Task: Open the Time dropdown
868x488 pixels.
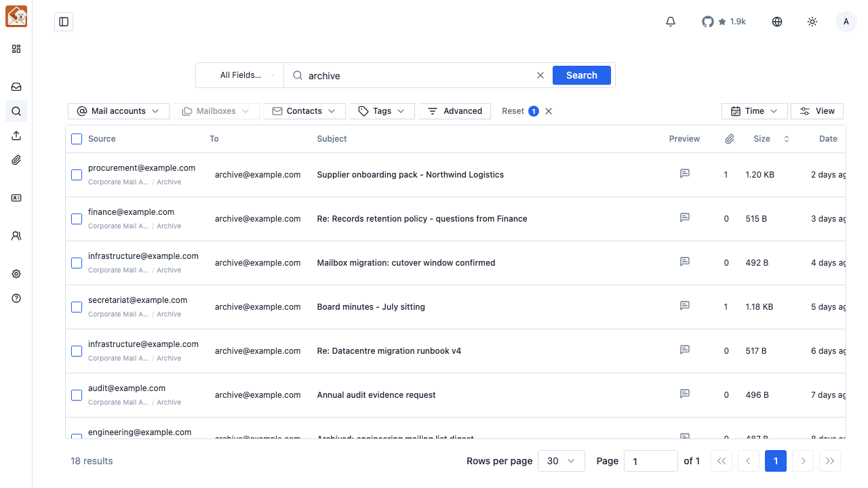Action: coord(755,111)
